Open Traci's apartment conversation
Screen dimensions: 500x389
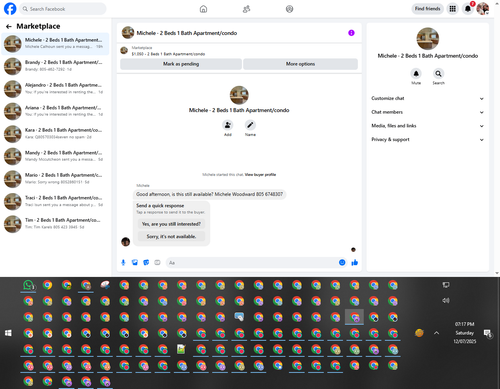55,201
